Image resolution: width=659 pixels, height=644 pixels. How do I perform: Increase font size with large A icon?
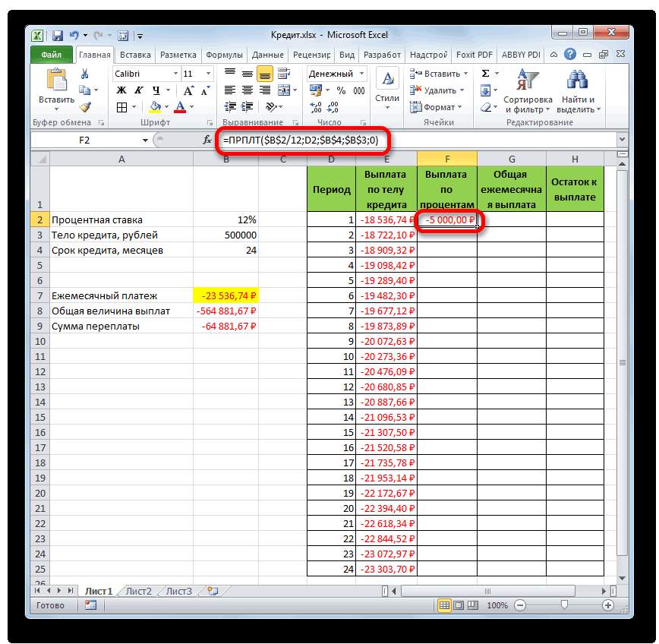click(x=188, y=90)
